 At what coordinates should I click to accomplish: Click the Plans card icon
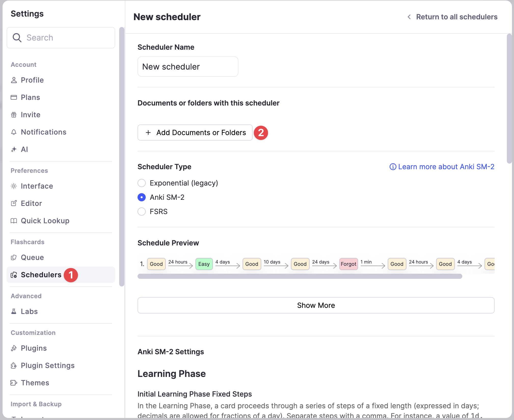pyautogui.click(x=14, y=97)
